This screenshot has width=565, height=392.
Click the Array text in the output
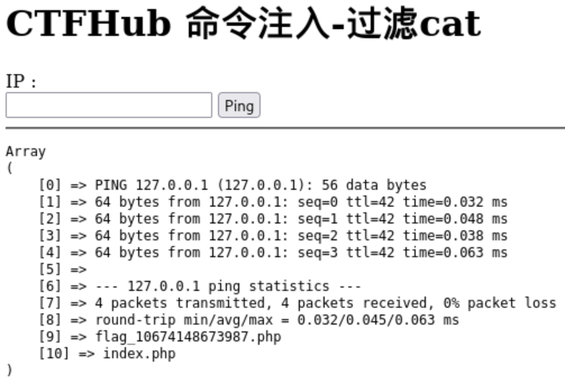point(26,152)
